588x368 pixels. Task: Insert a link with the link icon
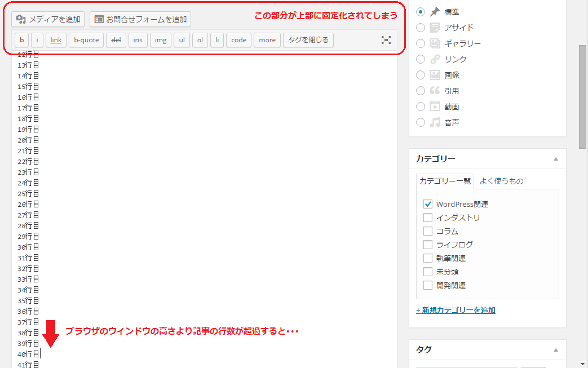tap(55, 39)
